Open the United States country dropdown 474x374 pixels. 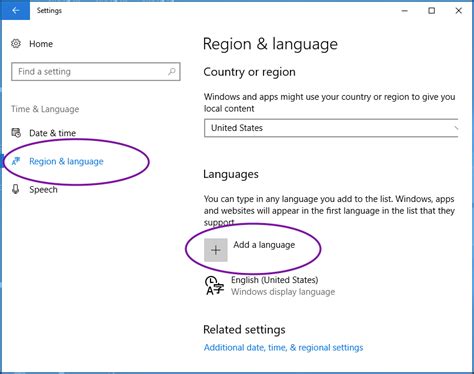point(331,128)
